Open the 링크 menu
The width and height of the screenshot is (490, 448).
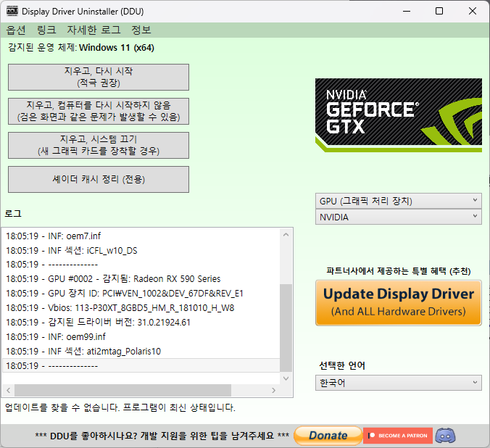point(46,30)
